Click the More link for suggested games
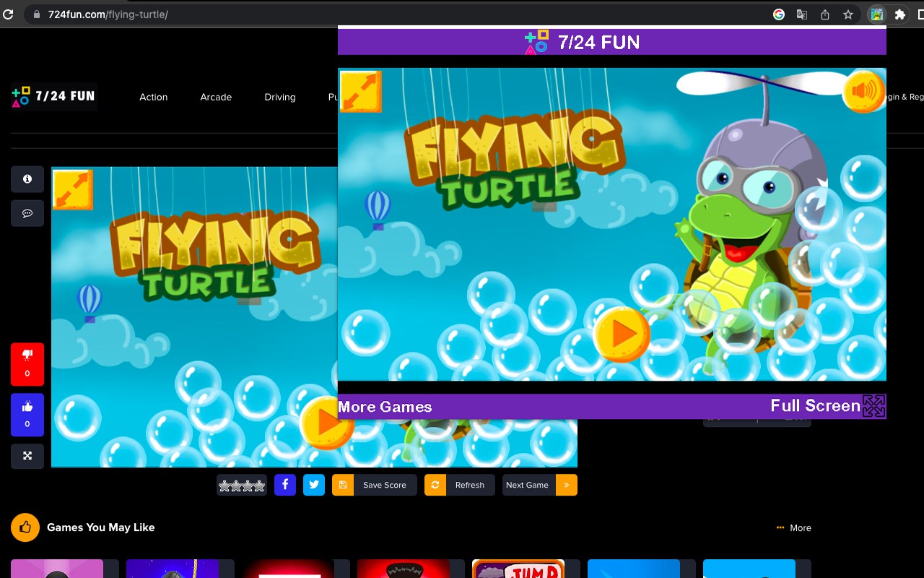Screen dimensions: 924x578 point(794,528)
